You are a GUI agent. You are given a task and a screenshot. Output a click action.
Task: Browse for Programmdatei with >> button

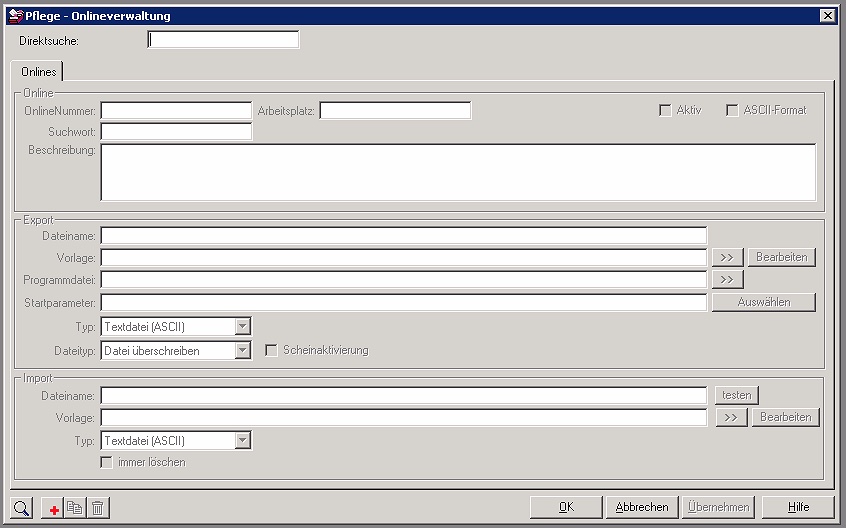click(x=728, y=279)
